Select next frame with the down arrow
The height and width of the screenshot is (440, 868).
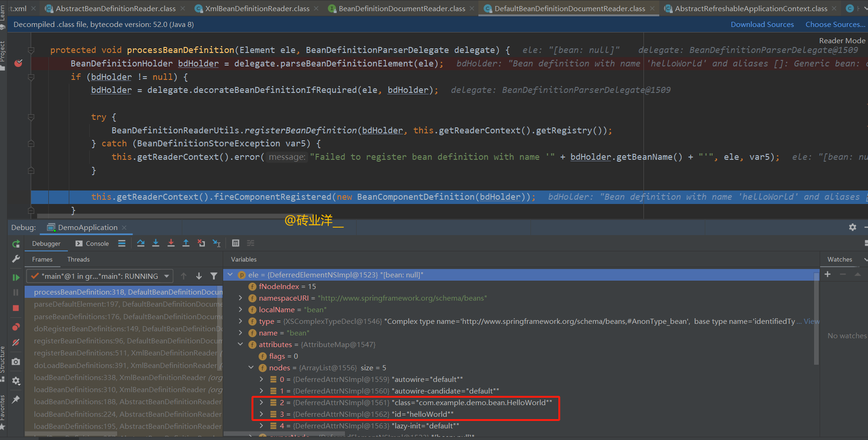[199, 276]
